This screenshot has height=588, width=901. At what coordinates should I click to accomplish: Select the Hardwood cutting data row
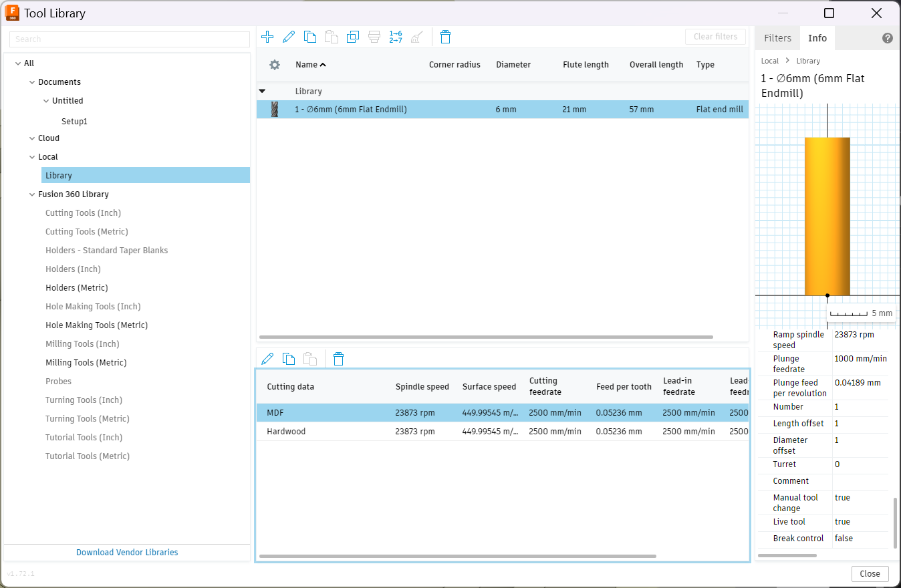pyautogui.click(x=286, y=432)
